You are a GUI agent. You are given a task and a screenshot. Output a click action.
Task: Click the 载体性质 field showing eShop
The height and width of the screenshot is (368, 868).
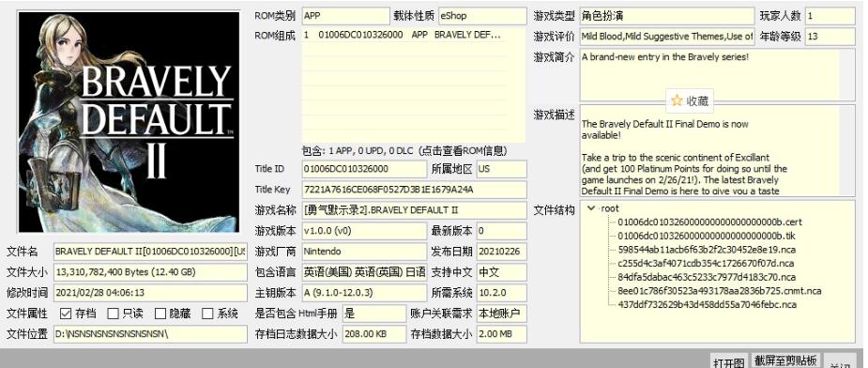(x=482, y=16)
